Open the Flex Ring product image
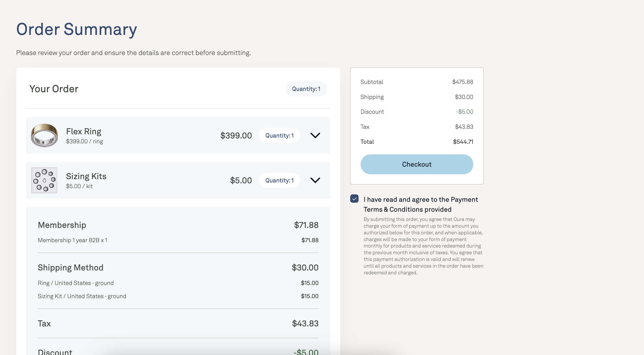 [44, 135]
